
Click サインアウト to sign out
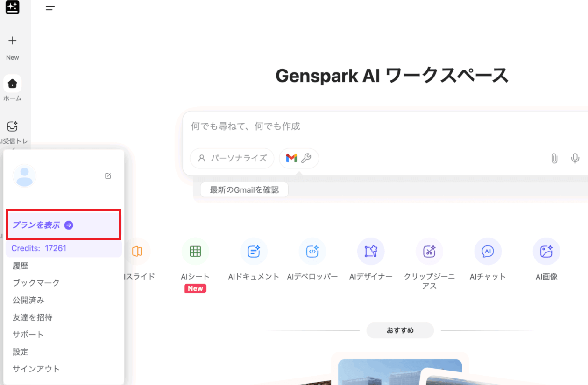pyautogui.click(x=36, y=369)
